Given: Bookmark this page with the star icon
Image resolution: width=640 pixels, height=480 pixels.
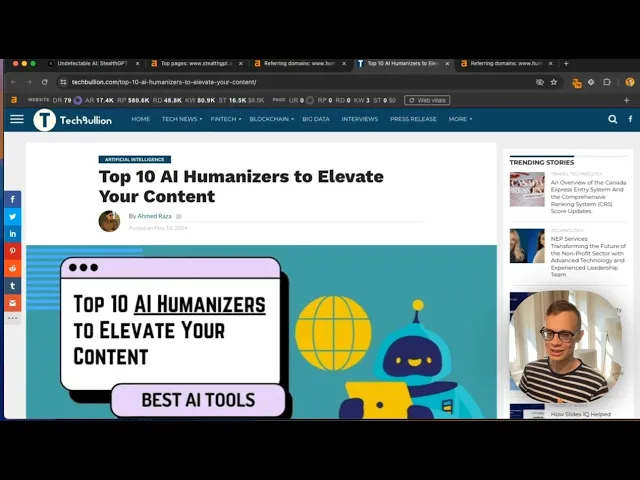Looking at the screenshot, I should pyautogui.click(x=553, y=82).
